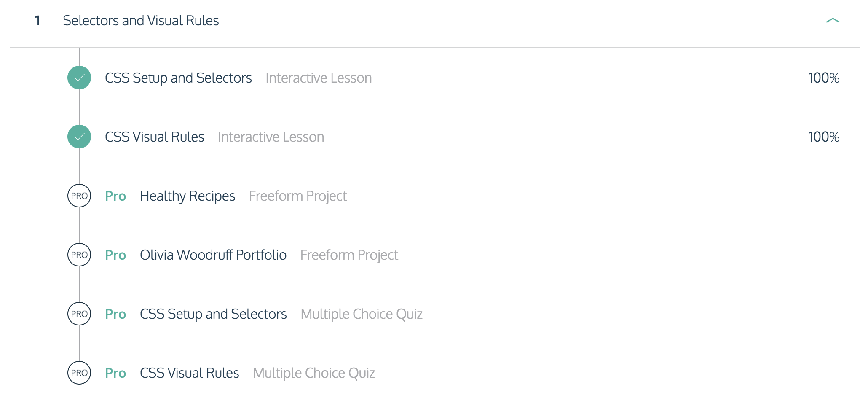Image resolution: width=868 pixels, height=398 pixels.
Task: Click the green checkmark beside CSS Setup and Selectors
Action: pyautogui.click(x=79, y=78)
